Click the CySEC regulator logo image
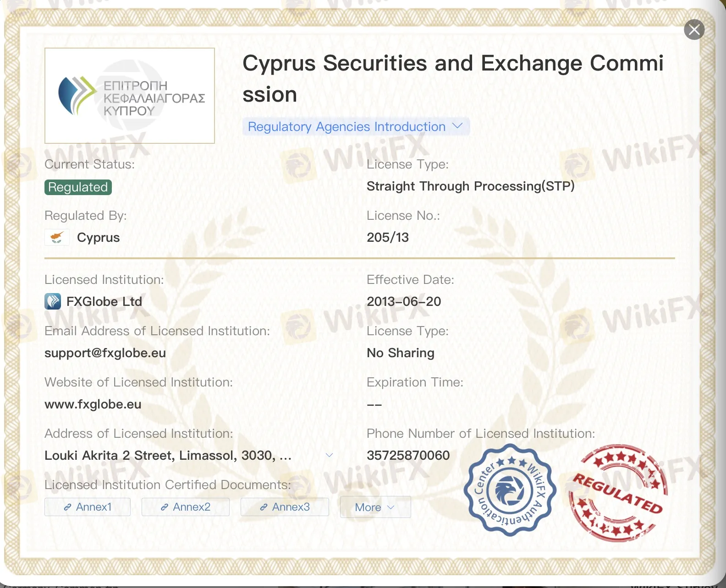Screen dimensions: 726x588 [x=130, y=96]
